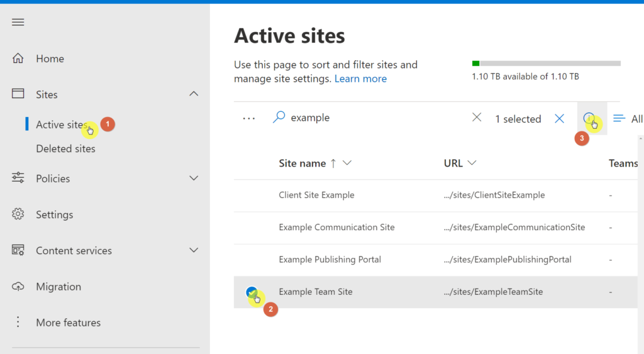Open the Client Site Example site name

[317, 195]
